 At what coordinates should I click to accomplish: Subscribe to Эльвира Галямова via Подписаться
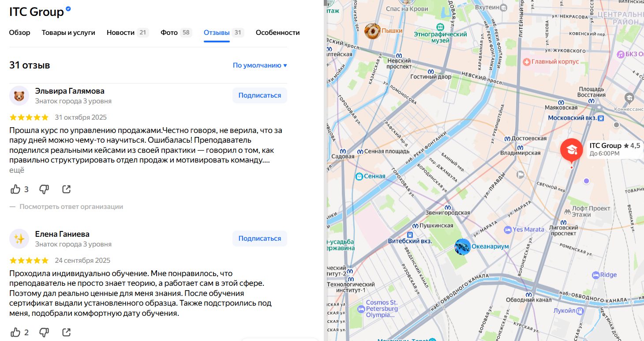point(259,95)
